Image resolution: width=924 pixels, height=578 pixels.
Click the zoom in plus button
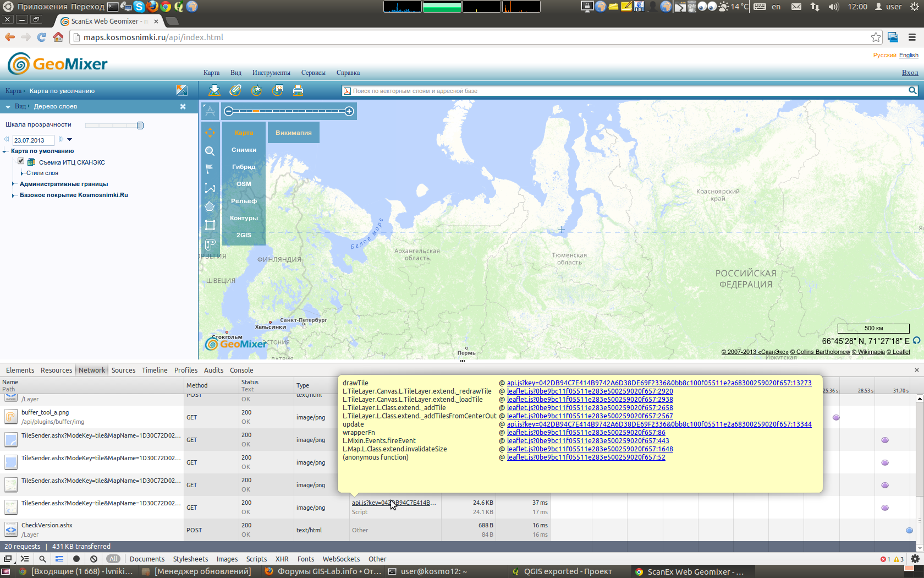tap(349, 111)
